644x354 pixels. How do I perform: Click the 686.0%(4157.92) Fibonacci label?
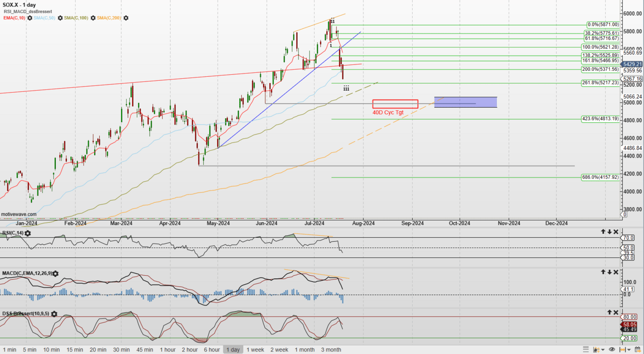(600, 177)
